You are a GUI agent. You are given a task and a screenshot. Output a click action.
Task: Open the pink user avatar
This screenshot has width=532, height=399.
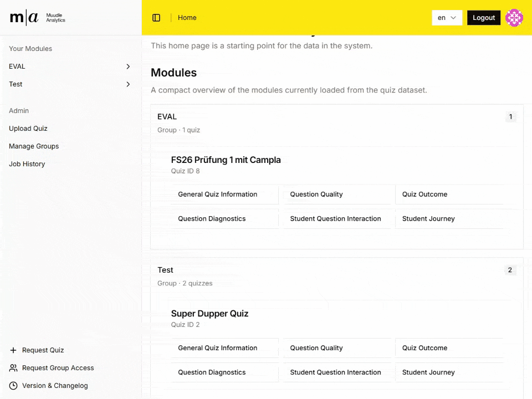[514, 18]
